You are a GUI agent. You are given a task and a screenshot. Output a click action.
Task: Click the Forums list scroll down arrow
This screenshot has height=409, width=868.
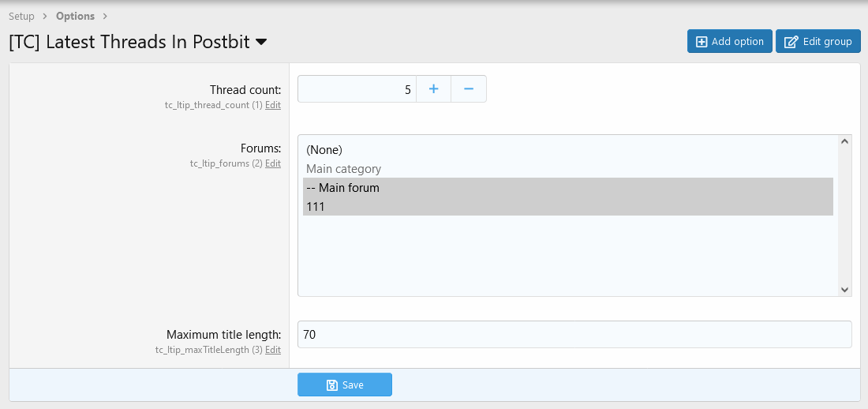844,290
